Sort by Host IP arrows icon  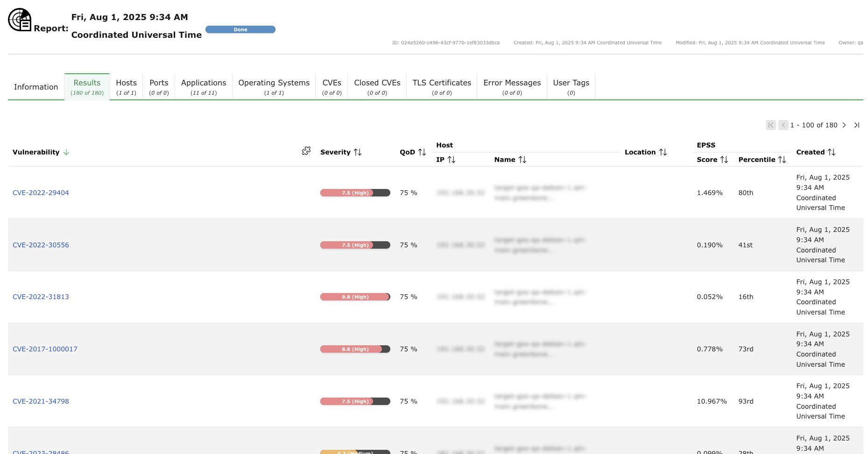(452, 160)
